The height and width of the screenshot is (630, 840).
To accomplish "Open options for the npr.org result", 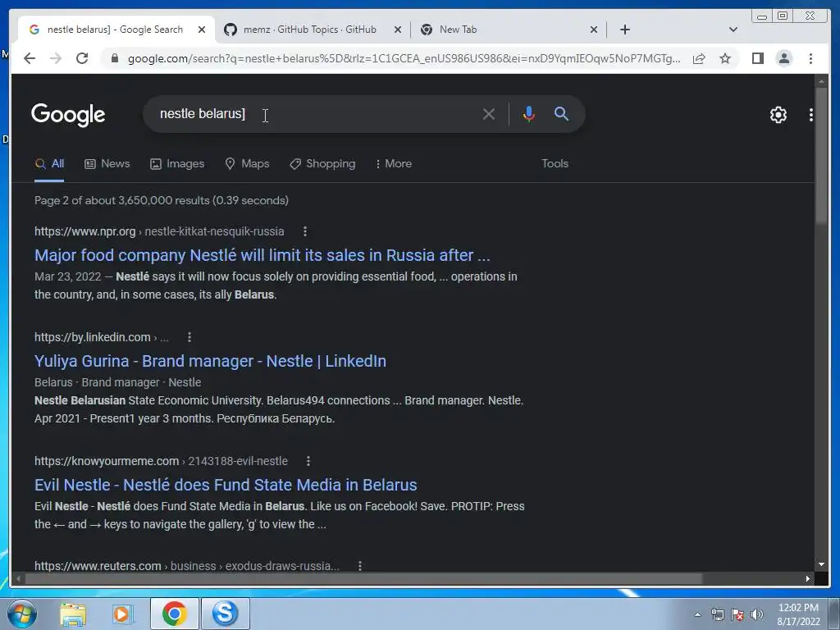I will coord(305,231).
